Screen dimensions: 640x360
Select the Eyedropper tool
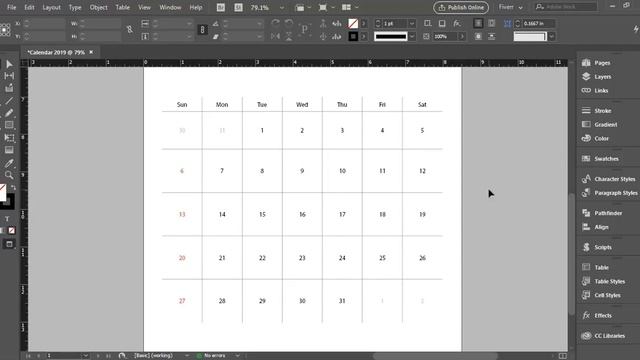pos(9,163)
